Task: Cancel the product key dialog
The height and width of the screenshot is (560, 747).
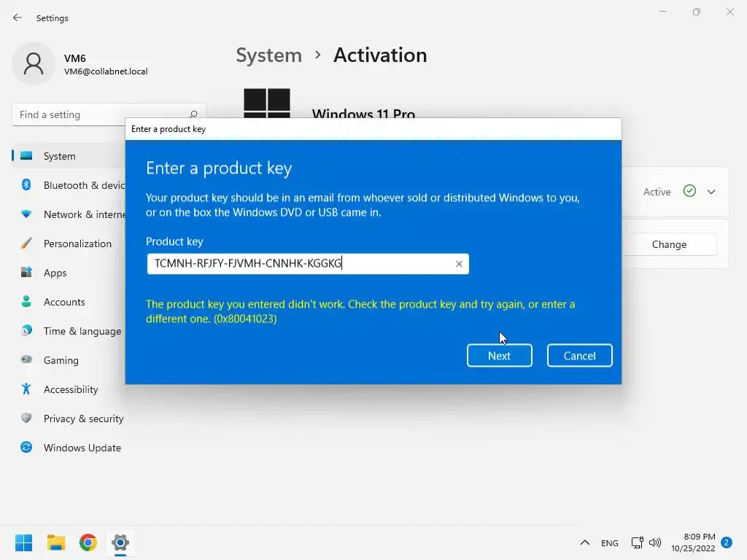Action: click(x=579, y=356)
